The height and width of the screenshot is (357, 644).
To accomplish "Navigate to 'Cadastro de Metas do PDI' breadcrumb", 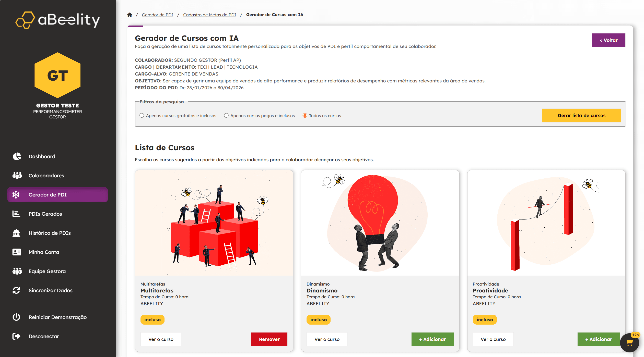I will (x=209, y=15).
